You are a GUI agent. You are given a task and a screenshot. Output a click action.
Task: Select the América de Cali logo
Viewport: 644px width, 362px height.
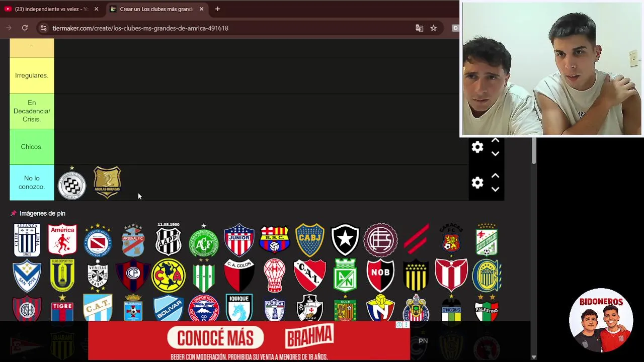tap(62, 240)
